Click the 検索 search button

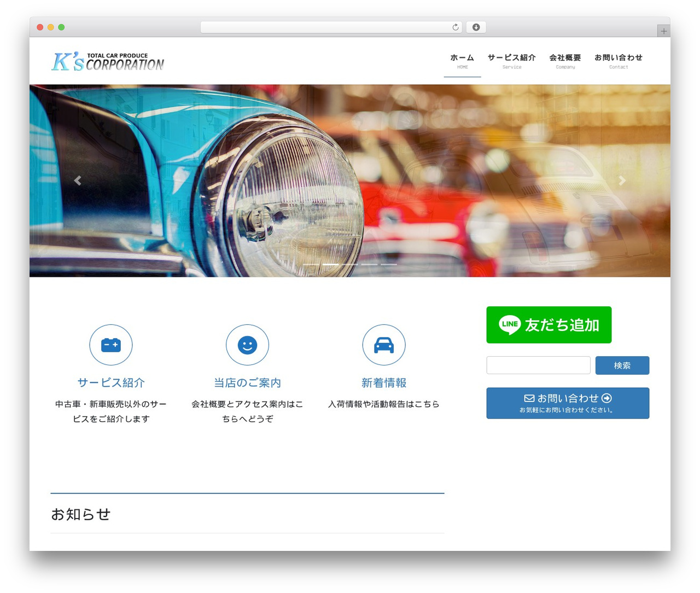[x=622, y=365]
